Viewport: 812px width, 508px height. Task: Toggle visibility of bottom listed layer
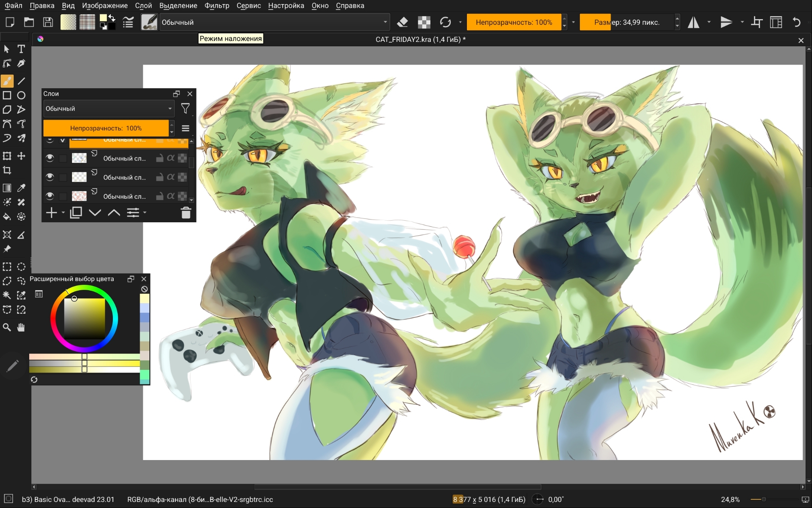point(50,196)
